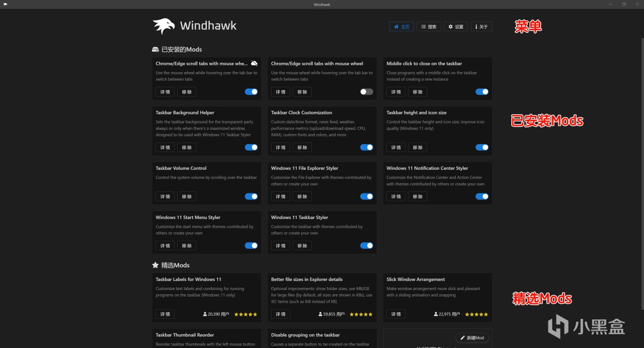Viewport: 644px width, 348px height.
Task: Remove Taskbar height and icon size mod
Action: pyautogui.click(x=418, y=148)
